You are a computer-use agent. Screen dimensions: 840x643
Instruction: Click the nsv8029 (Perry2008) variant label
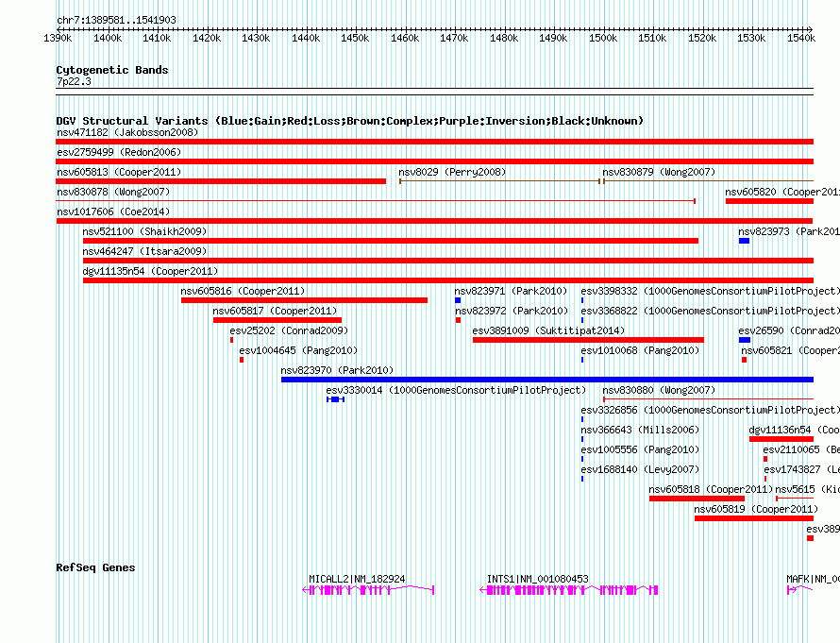click(452, 172)
